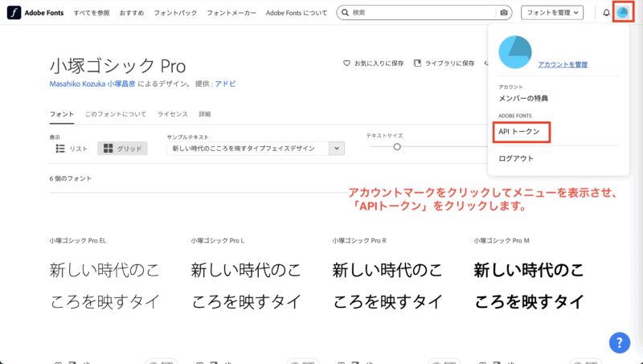
Task: Click the heart icon to save favorite
Action: point(346,63)
